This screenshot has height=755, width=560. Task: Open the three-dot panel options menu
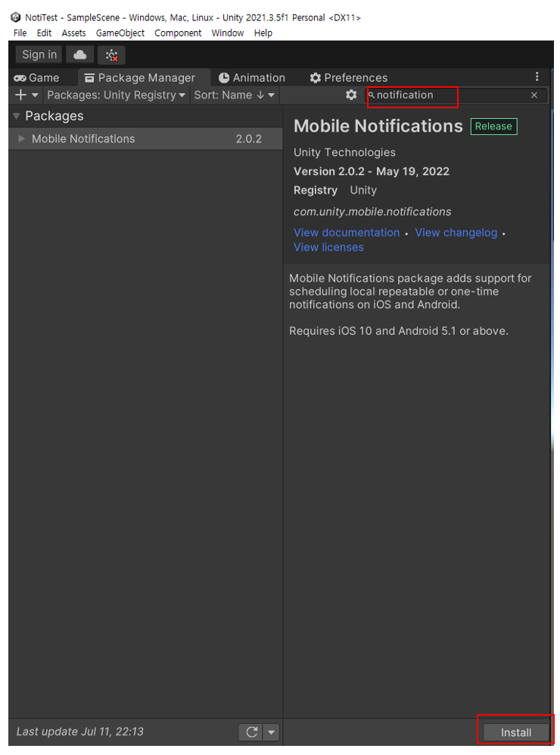[537, 77]
